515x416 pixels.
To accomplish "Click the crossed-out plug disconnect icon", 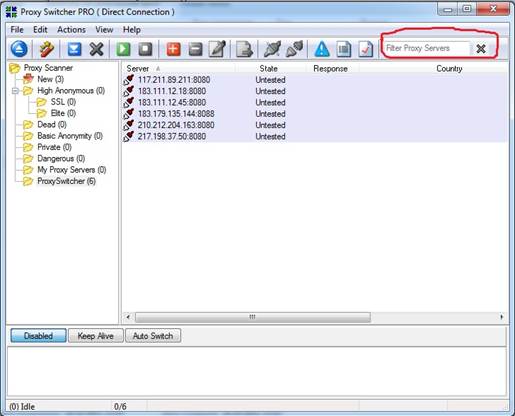I will pos(272,49).
